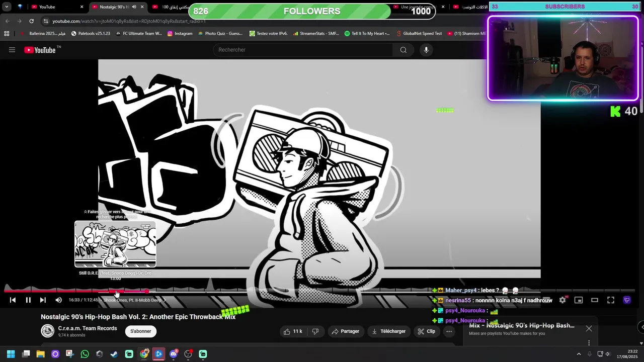Go back to the previous video
This screenshot has height=362, width=644.
coord(13,300)
